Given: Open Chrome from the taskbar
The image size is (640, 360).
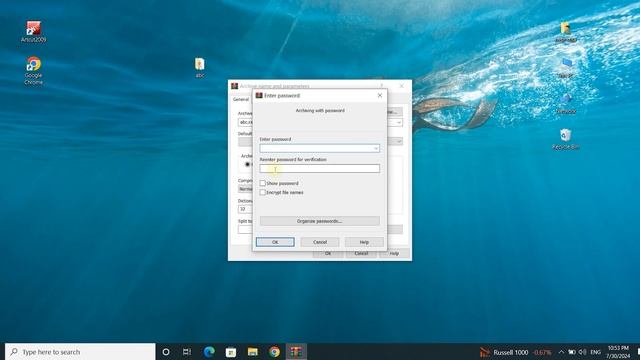Looking at the screenshot, I should click(x=274, y=352).
